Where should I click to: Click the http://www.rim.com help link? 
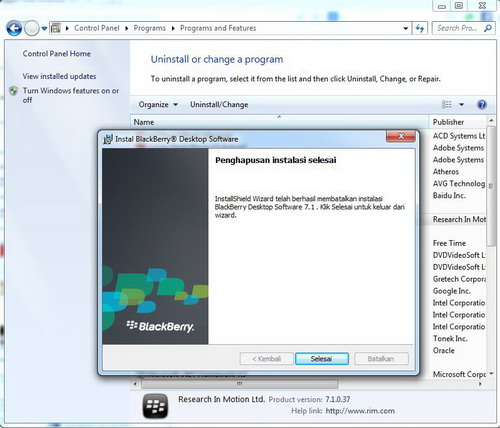360,411
